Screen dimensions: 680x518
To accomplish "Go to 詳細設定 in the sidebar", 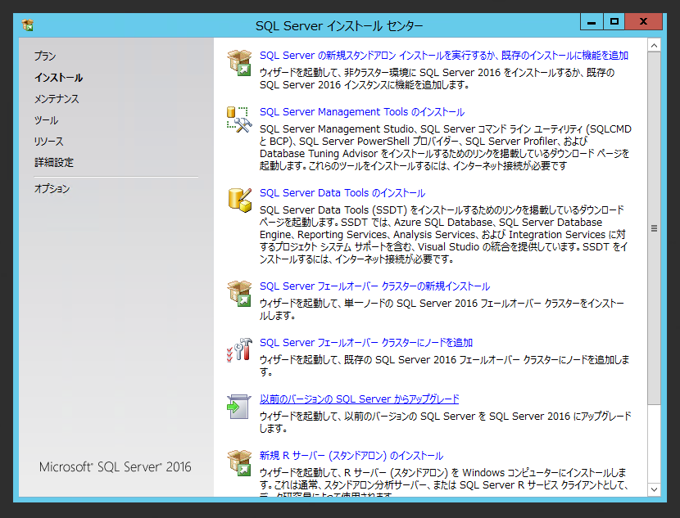I will click(54, 163).
